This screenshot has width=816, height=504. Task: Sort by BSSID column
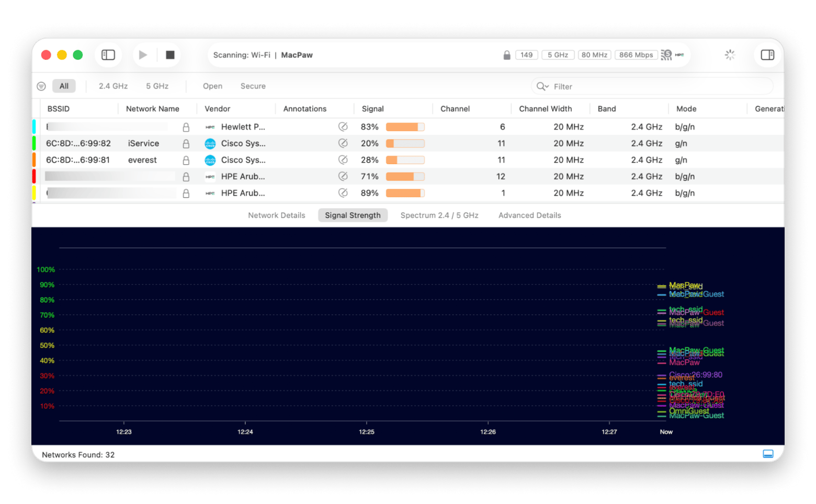coord(58,109)
